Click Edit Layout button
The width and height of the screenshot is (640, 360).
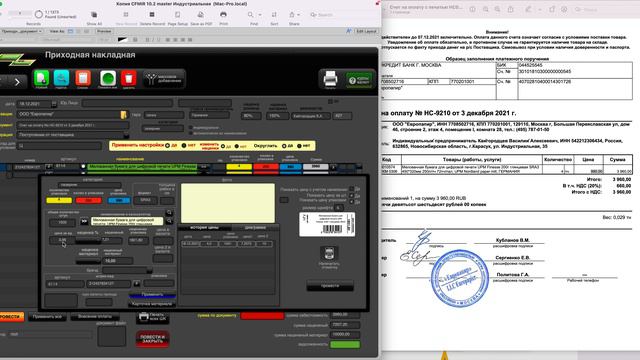click(366, 31)
